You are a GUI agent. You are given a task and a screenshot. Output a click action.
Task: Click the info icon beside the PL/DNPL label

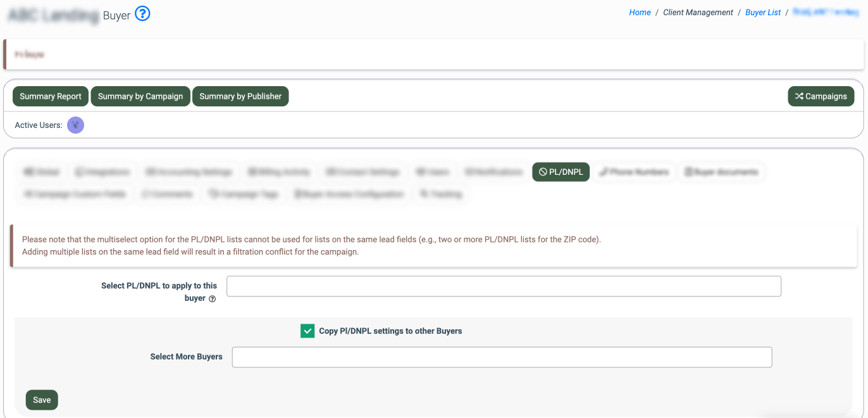point(212,299)
